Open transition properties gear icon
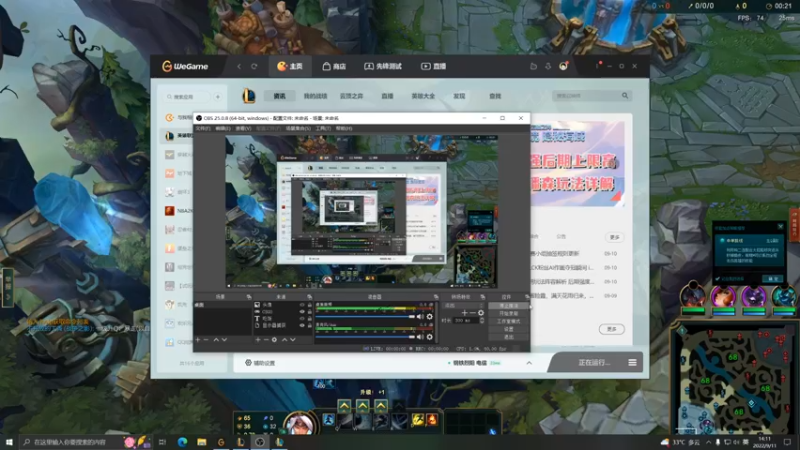Screen dimensions: 800x450 click(x=481, y=313)
